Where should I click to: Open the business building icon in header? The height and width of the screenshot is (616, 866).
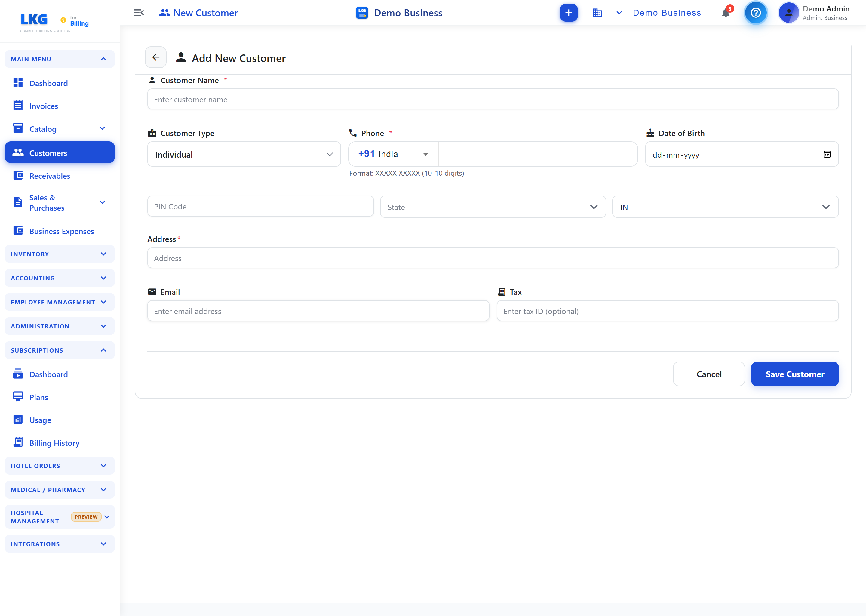click(x=597, y=13)
